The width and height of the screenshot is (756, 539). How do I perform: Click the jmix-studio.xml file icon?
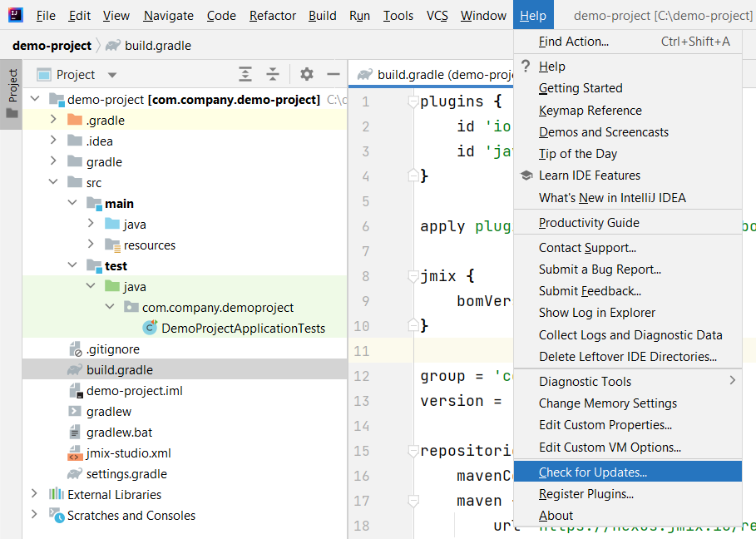[x=75, y=453]
